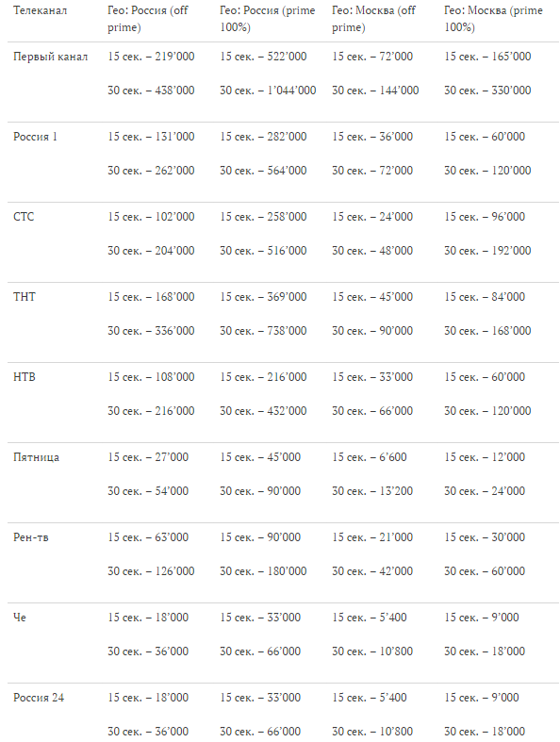Viewport: 560px width, 742px height.
Task: Select the Рен-тв row label
Action: click(x=31, y=537)
